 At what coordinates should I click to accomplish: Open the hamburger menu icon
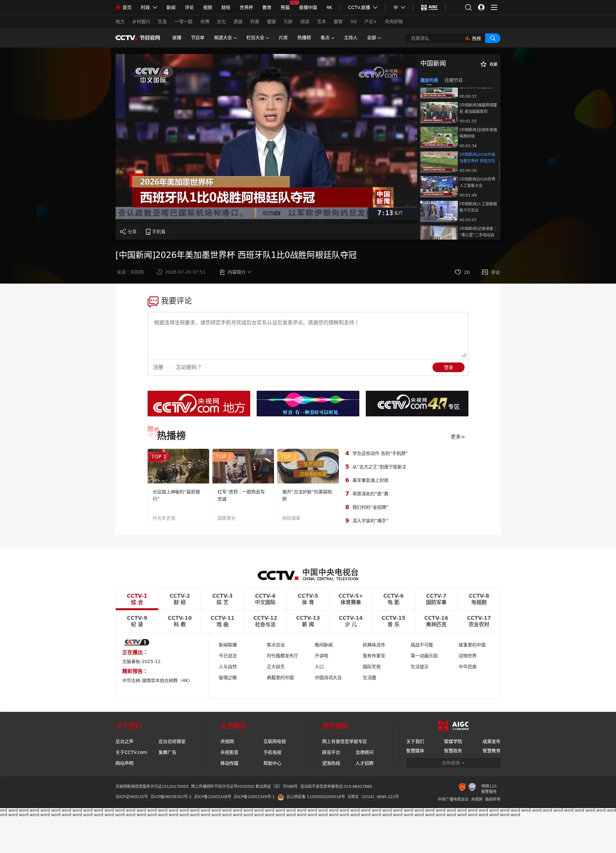tap(494, 7)
